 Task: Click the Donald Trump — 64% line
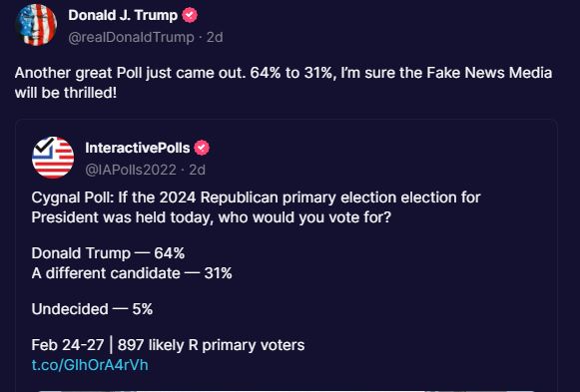point(108,253)
